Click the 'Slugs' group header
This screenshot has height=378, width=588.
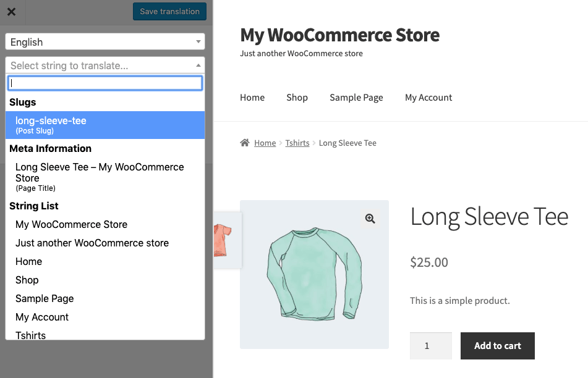click(22, 102)
